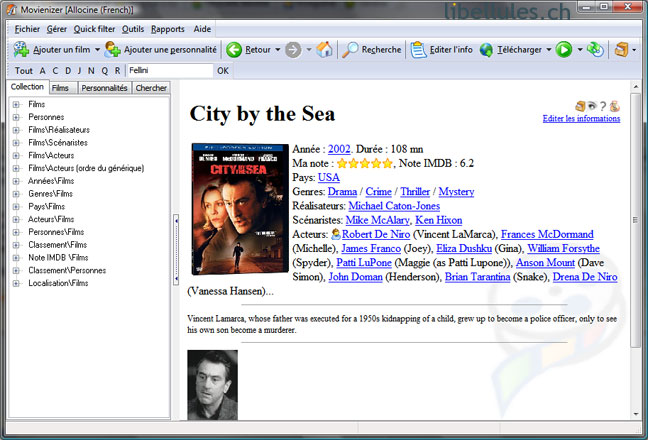Viewport: 648px width, 440px height.
Task: Click the green arrows disc update icon
Action: [x=596, y=50]
